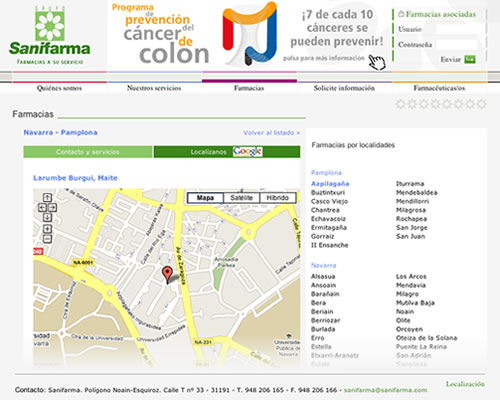Pan the map down with arrow
This screenshot has width=500, height=400.
(47, 218)
